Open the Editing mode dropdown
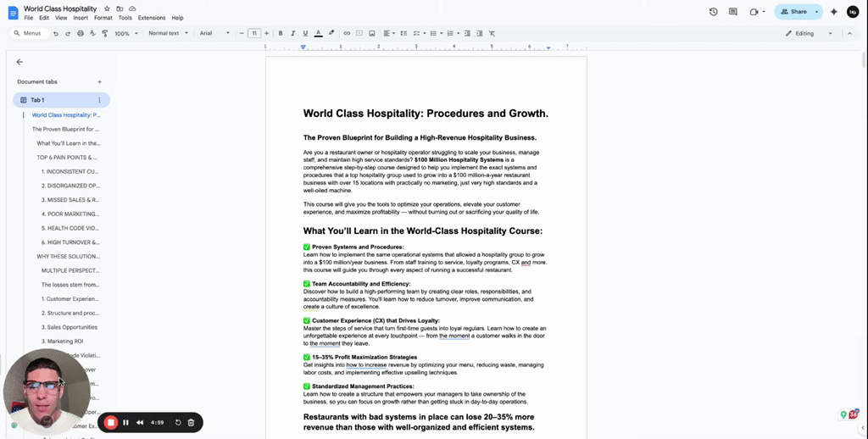 click(x=809, y=33)
